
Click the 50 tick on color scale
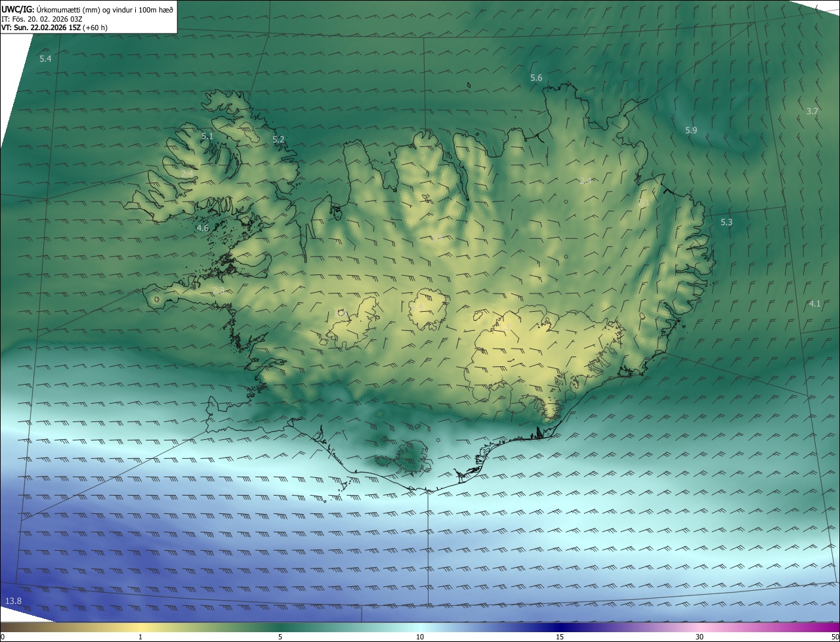tap(835, 637)
